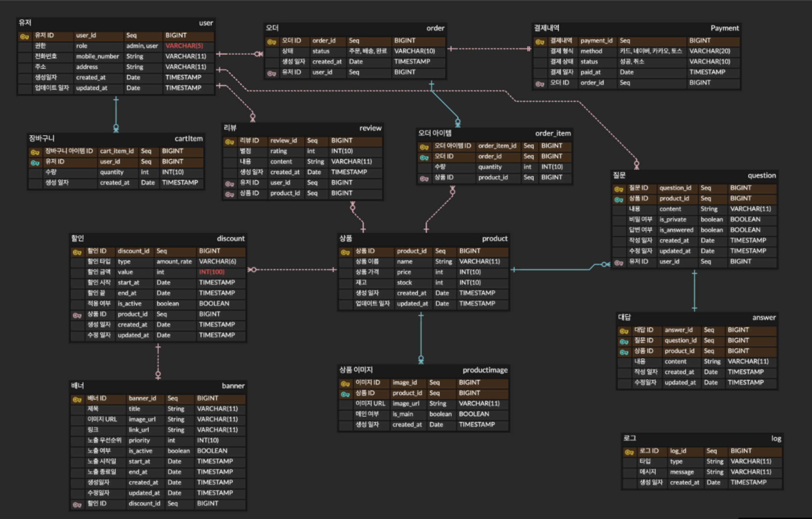Click the teal key icon beside question_id in the answer table
The height and width of the screenshot is (519, 812).
click(x=624, y=341)
